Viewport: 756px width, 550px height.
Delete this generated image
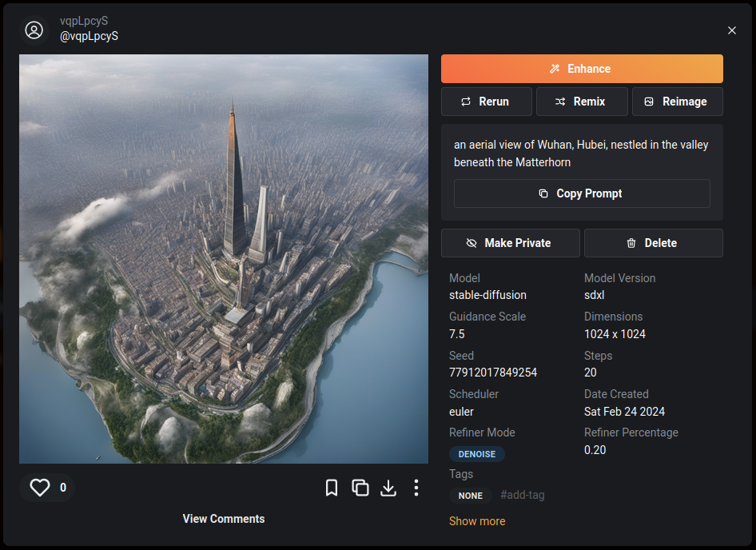point(653,243)
